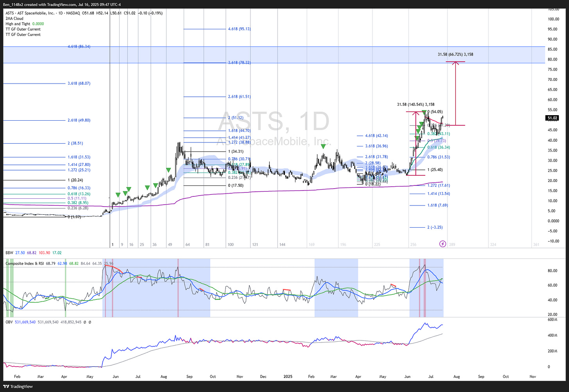This screenshot has width=569, height=392.
Task: Click the OBV value '418,852,945'
Action: tap(70, 322)
